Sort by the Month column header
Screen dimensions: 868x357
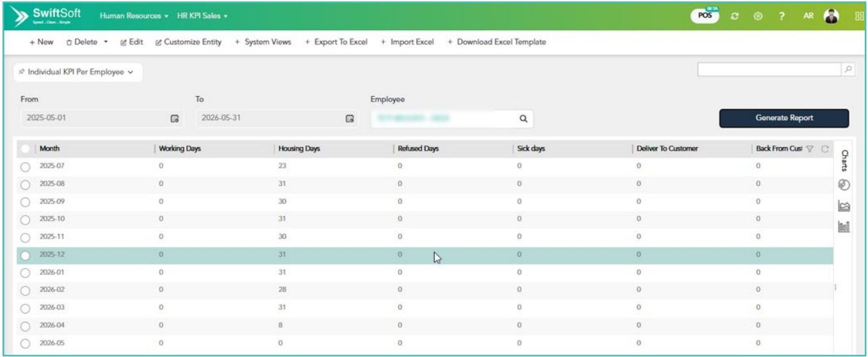pyautogui.click(x=50, y=148)
